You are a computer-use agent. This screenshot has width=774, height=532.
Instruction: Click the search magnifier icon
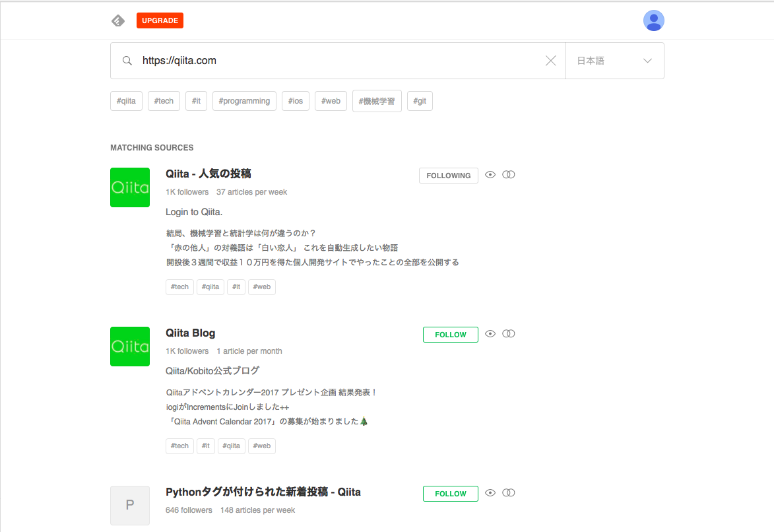click(127, 60)
